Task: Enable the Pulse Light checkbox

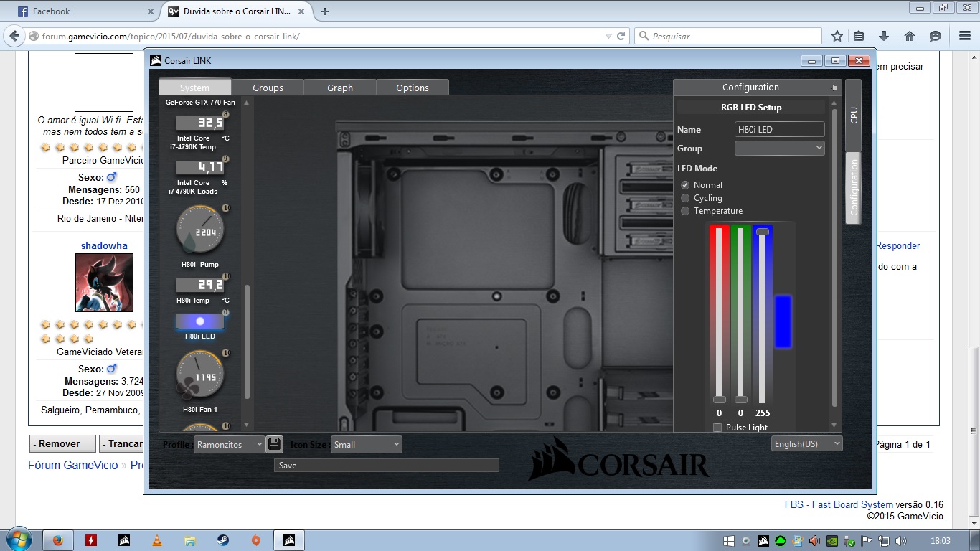Action: (x=717, y=428)
